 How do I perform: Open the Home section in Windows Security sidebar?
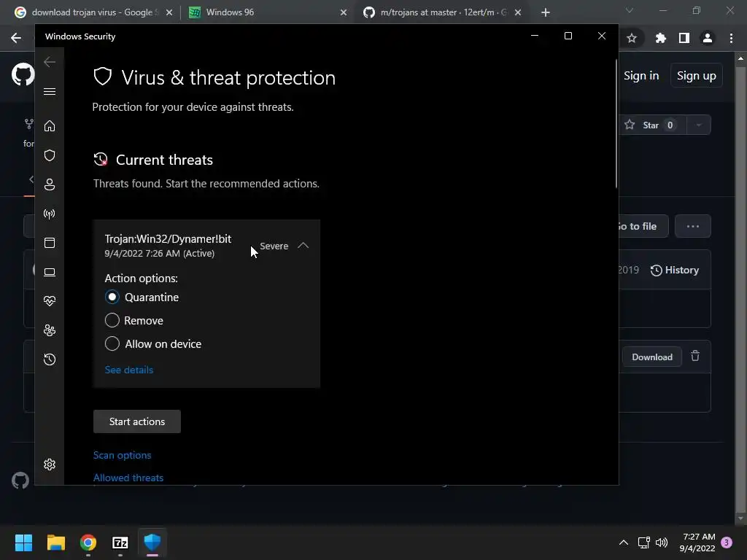point(50,126)
